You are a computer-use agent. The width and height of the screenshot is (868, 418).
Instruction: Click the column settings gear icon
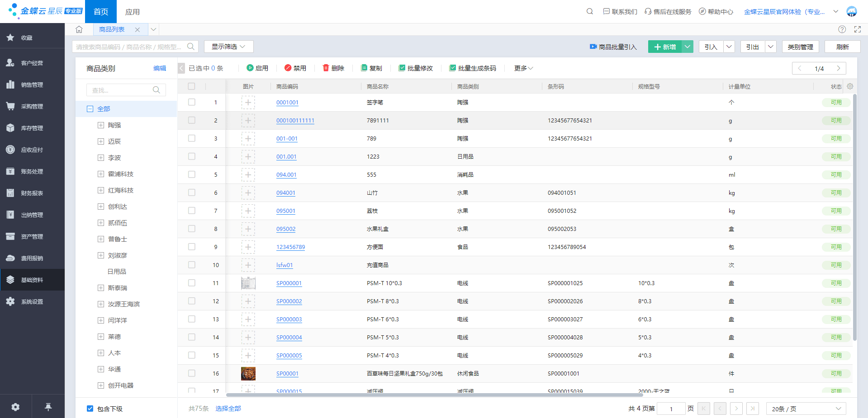coord(850,86)
